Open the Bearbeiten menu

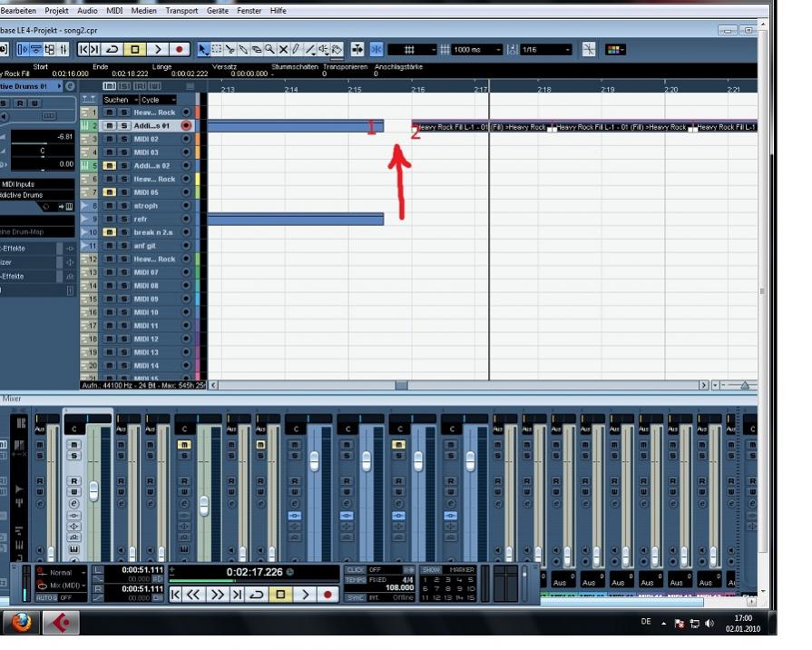(18, 10)
